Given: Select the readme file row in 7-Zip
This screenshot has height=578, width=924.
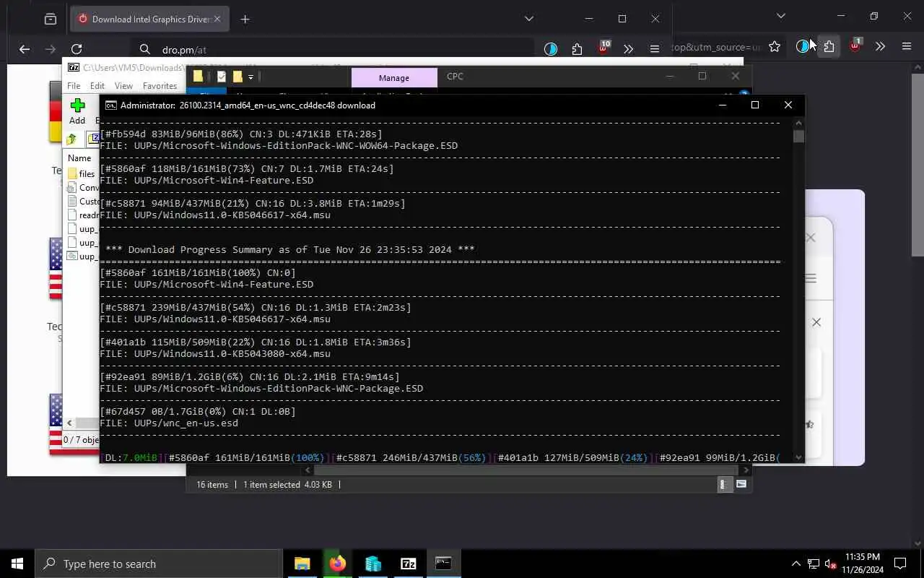Looking at the screenshot, I should [x=82, y=215].
